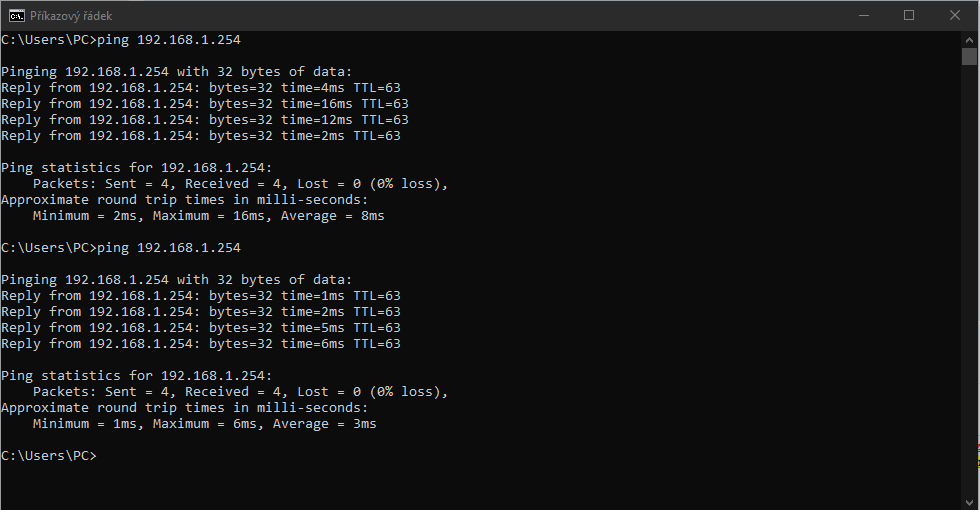Minimize the Příkazový řádek window
Image resolution: width=980 pixels, height=510 pixels.
(863, 15)
